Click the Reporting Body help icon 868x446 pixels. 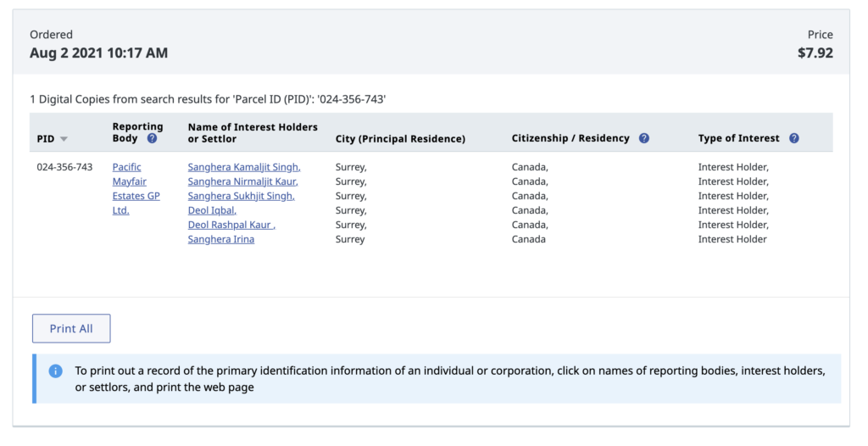tap(152, 138)
